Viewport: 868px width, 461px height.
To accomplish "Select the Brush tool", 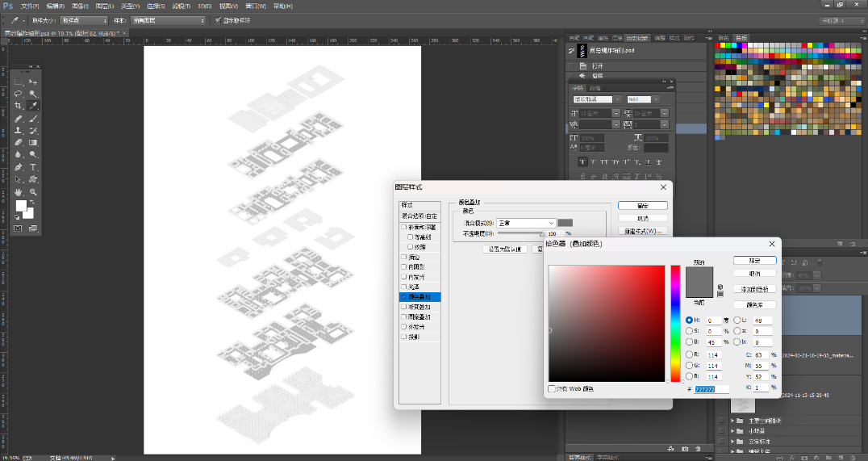I will click(x=33, y=119).
